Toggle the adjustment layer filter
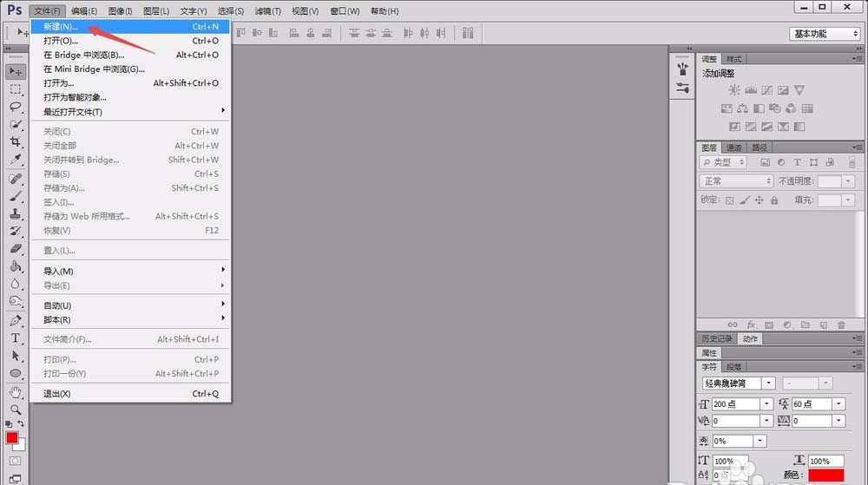The width and height of the screenshot is (868, 485). pos(781,162)
